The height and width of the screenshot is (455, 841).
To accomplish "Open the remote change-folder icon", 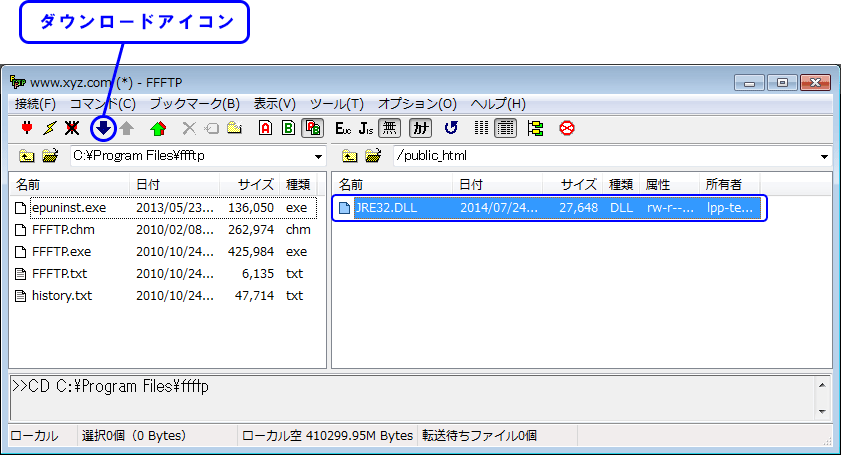I will pos(373,156).
